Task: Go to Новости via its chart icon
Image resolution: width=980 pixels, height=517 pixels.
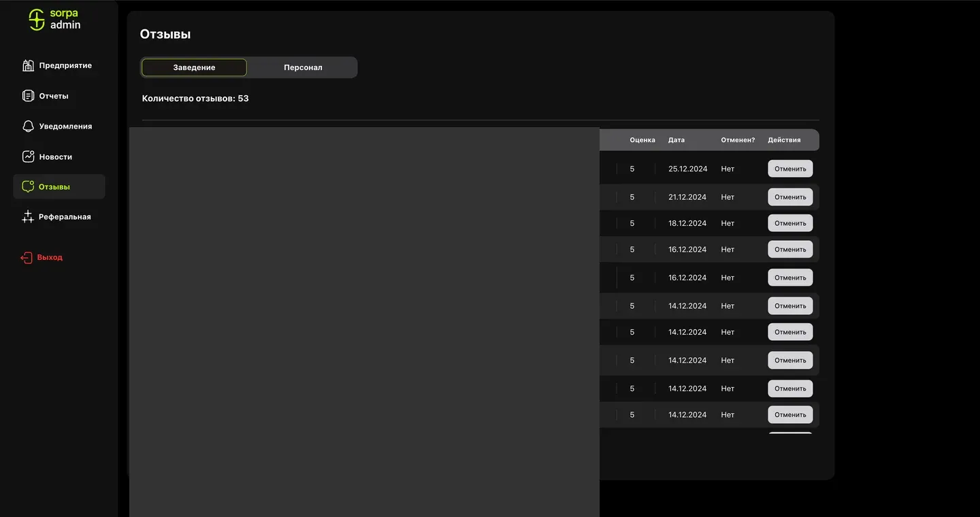Action: pyautogui.click(x=28, y=156)
